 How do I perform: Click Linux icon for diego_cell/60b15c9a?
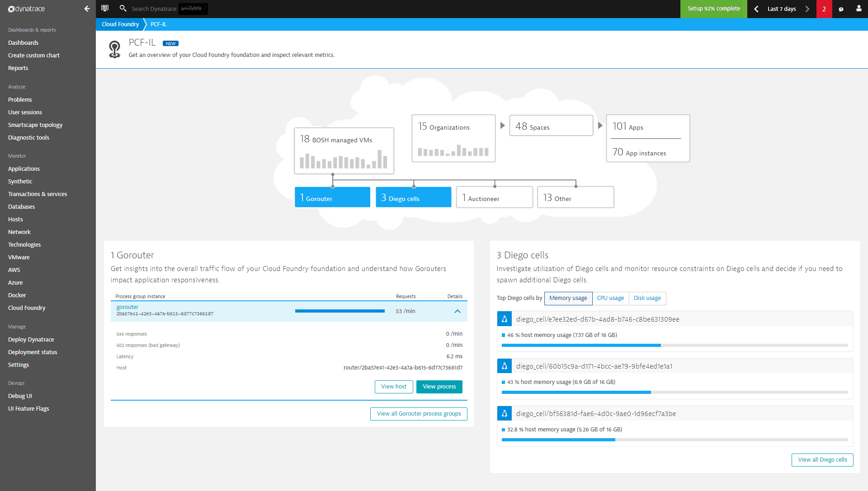(x=505, y=366)
